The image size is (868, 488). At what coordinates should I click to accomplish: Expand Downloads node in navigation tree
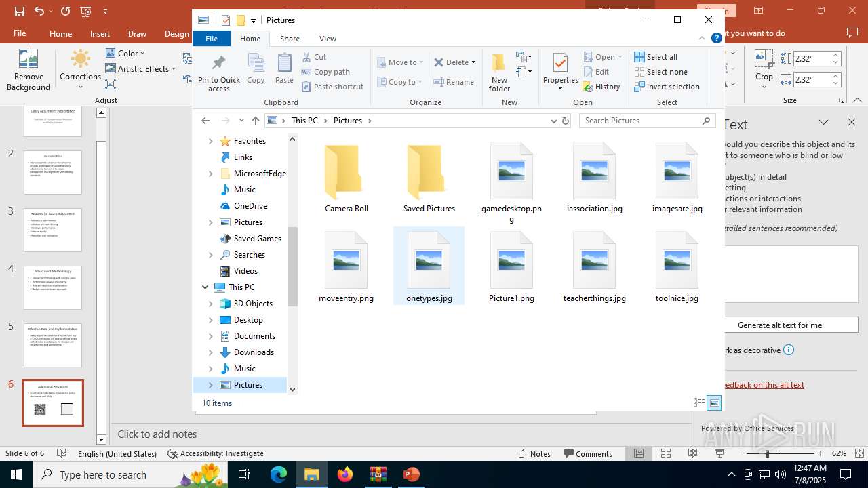pos(211,352)
